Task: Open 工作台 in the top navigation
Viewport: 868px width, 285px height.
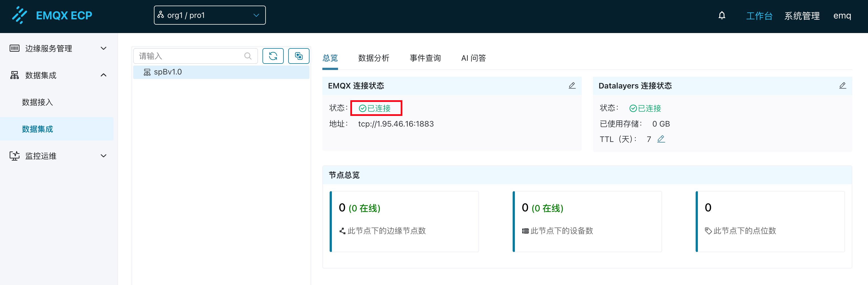Action: click(759, 16)
